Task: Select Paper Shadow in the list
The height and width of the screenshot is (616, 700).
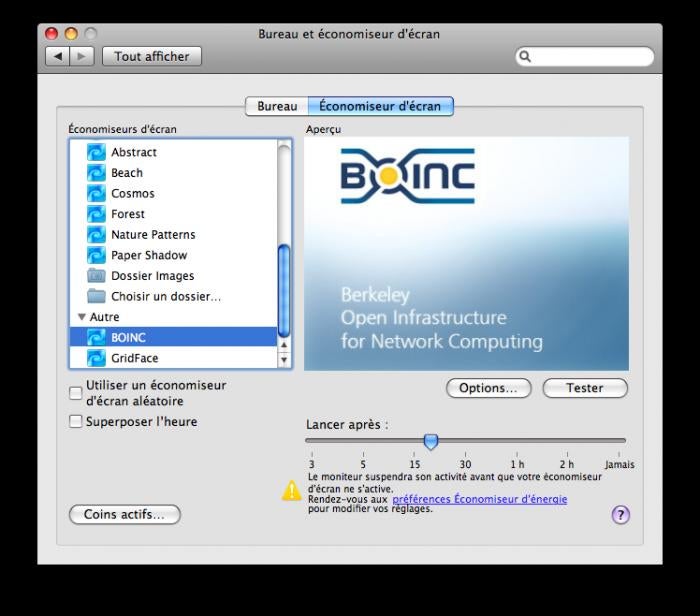Action: (149, 255)
